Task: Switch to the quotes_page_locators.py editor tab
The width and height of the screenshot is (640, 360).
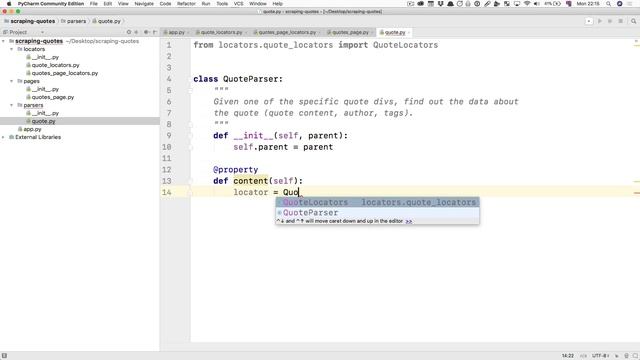Action: pyautogui.click(x=287, y=32)
